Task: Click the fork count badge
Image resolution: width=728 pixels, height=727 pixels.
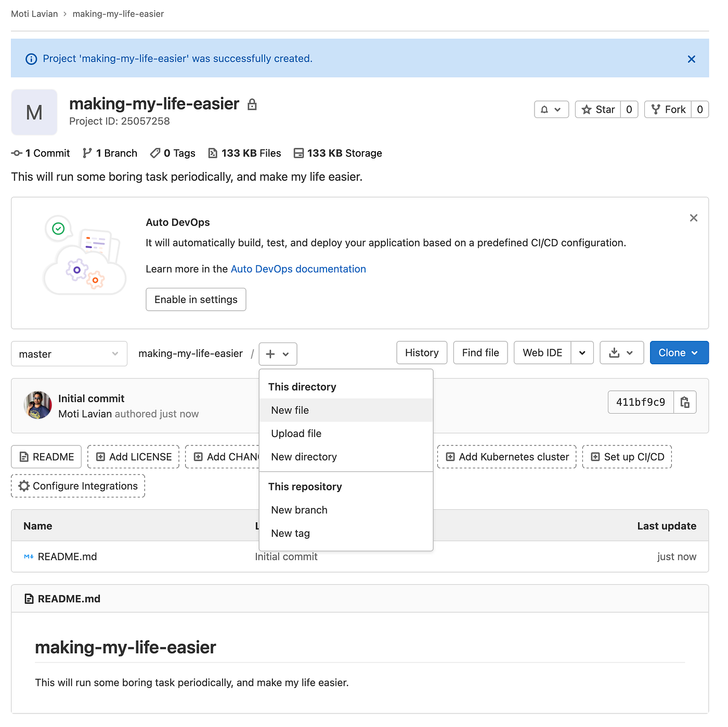Action: pyautogui.click(x=700, y=110)
